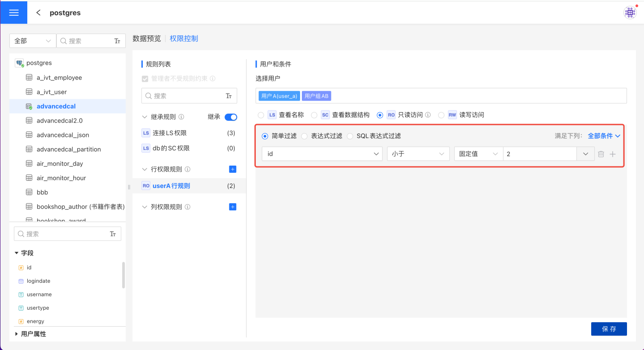
Task: Open the hamburger main menu
Action: 14,13
